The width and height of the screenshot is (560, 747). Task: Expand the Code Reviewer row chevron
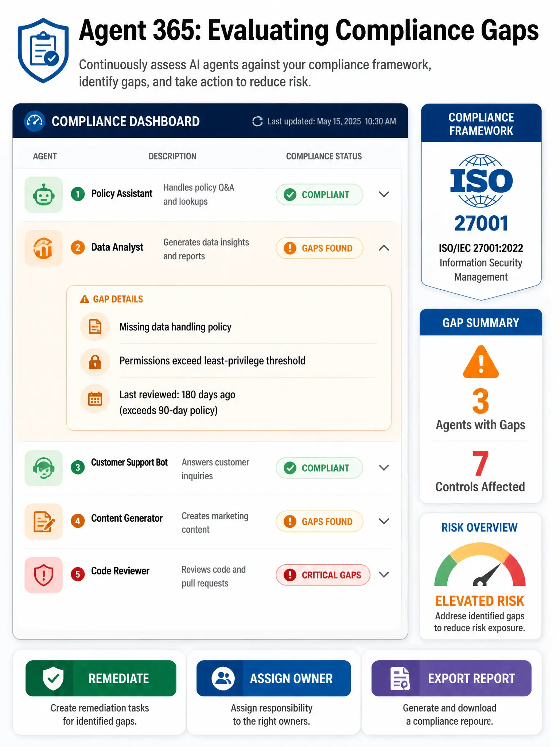coord(384,575)
